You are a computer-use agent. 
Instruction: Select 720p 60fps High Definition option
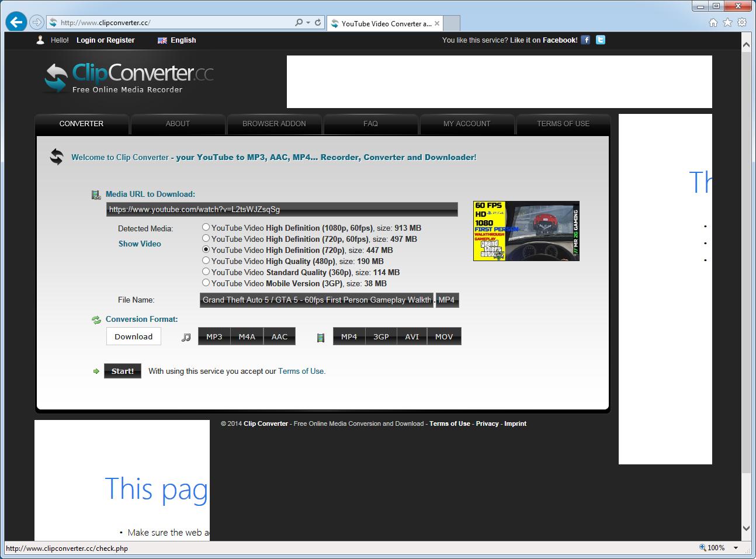click(206, 238)
